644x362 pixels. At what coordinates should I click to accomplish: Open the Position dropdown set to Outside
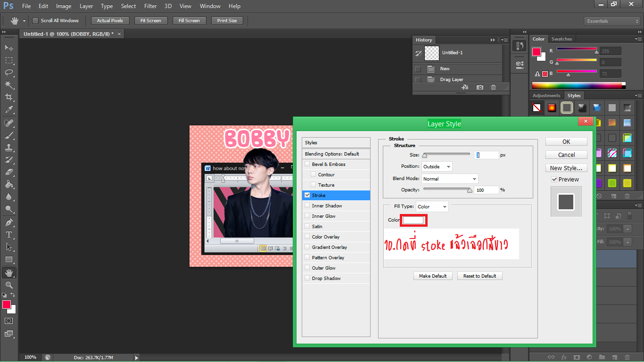click(x=437, y=166)
